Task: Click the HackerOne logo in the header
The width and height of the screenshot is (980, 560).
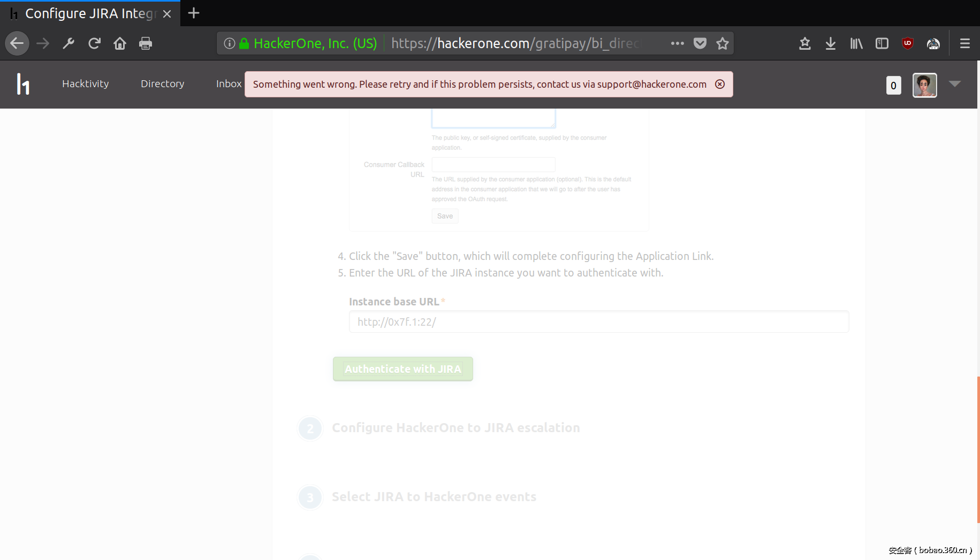Action: click(x=23, y=84)
